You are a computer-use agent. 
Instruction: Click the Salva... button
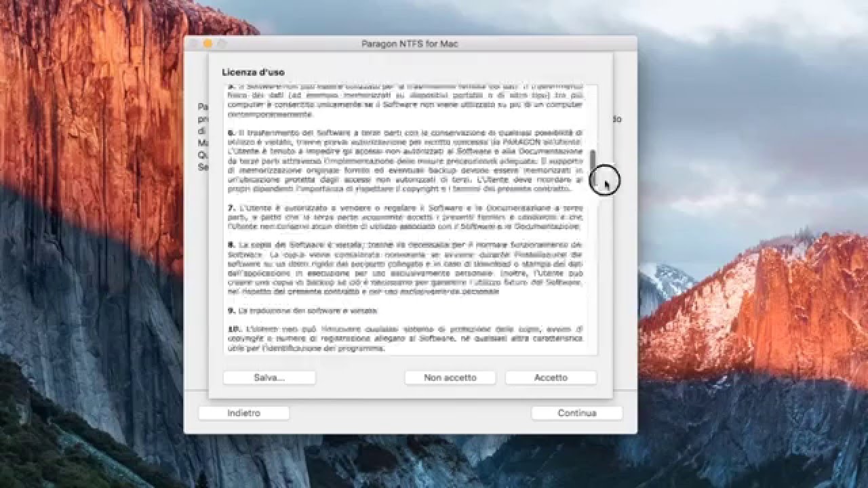click(269, 378)
